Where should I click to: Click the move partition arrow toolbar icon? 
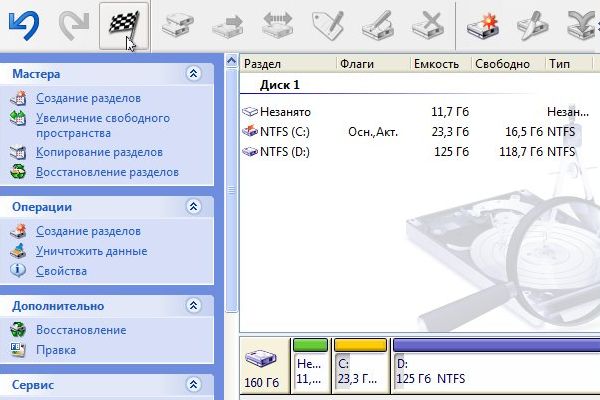pyautogui.click(x=228, y=26)
